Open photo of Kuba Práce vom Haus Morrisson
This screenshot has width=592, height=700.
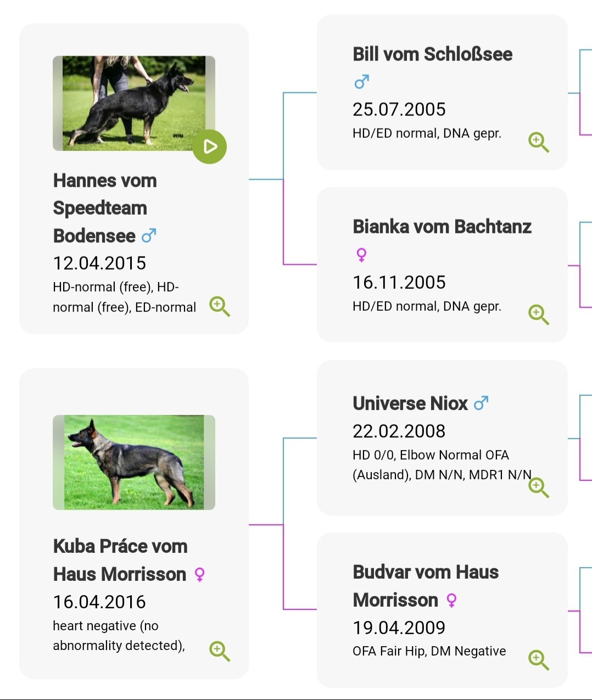coord(133,462)
